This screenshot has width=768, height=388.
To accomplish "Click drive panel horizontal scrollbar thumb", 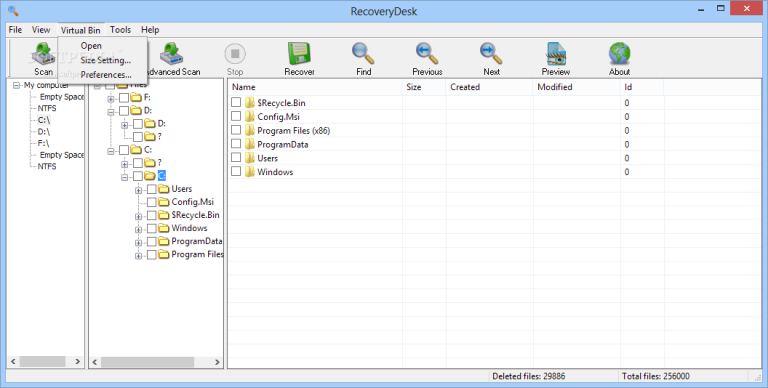I will point(42,362).
